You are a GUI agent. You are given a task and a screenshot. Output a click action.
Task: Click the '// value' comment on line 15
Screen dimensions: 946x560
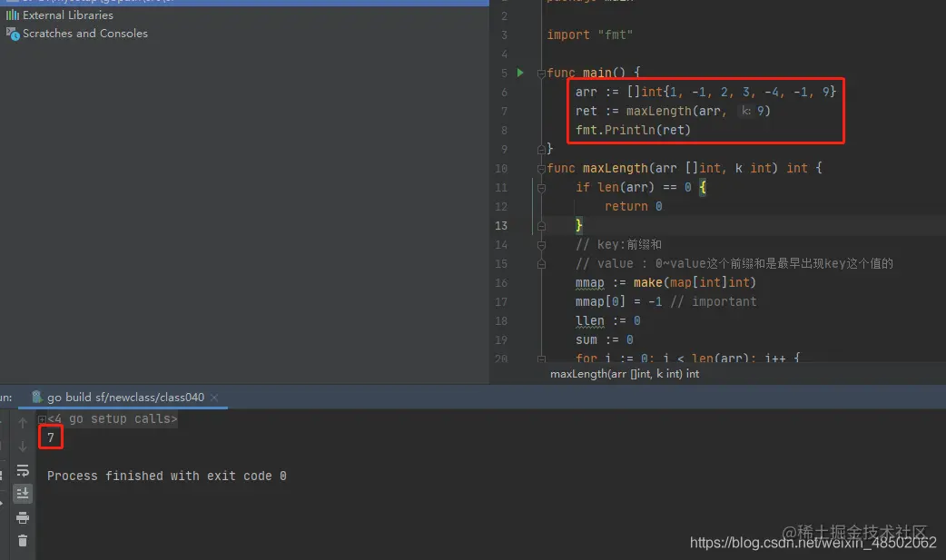[734, 264]
